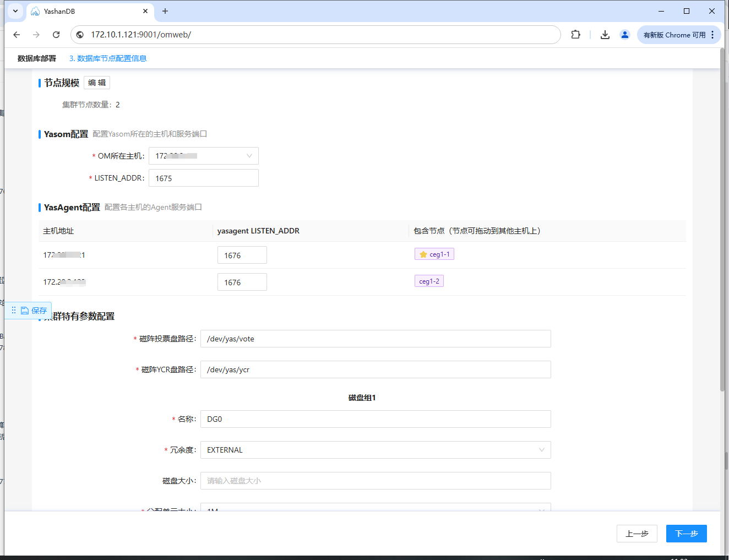The width and height of the screenshot is (729, 560).
Task: Click the yasagent LISTEN_ADDR column header
Action: click(258, 231)
